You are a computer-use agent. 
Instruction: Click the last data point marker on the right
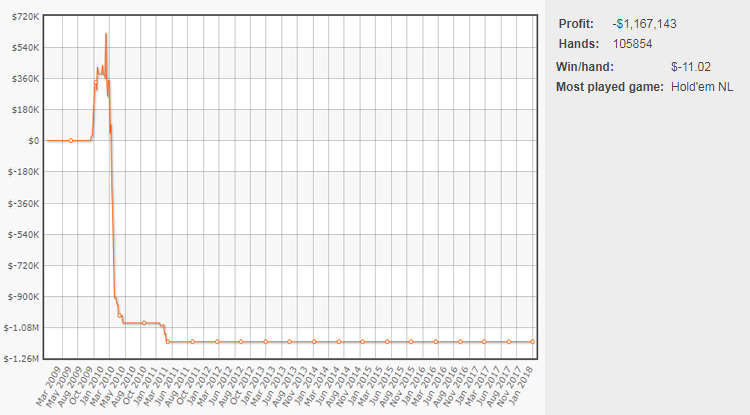(532, 342)
